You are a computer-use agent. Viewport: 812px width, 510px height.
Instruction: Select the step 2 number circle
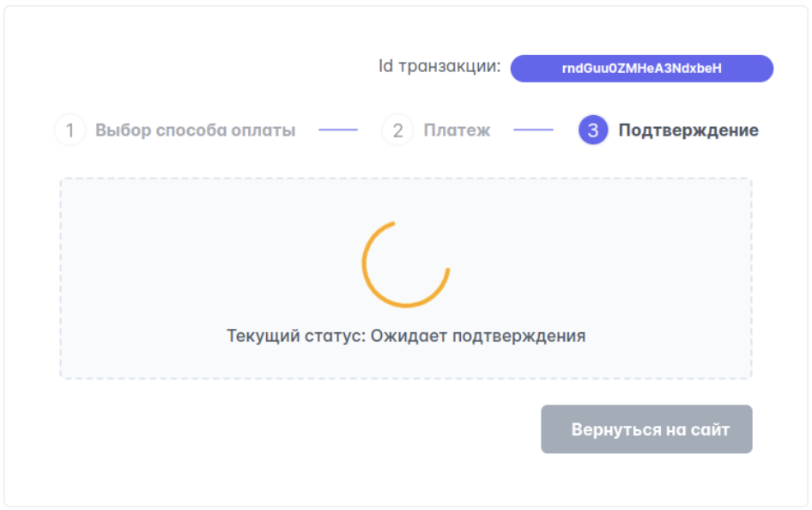pyautogui.click(x=397, y=131)
